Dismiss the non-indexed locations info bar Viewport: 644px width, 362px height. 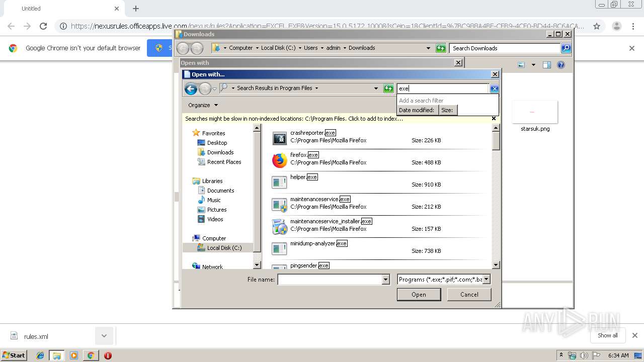click(x=494, y=119)
